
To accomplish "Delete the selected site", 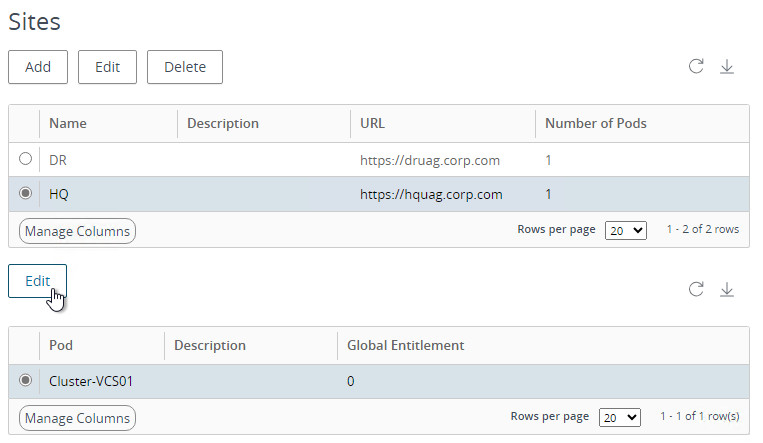I will 185,67.
